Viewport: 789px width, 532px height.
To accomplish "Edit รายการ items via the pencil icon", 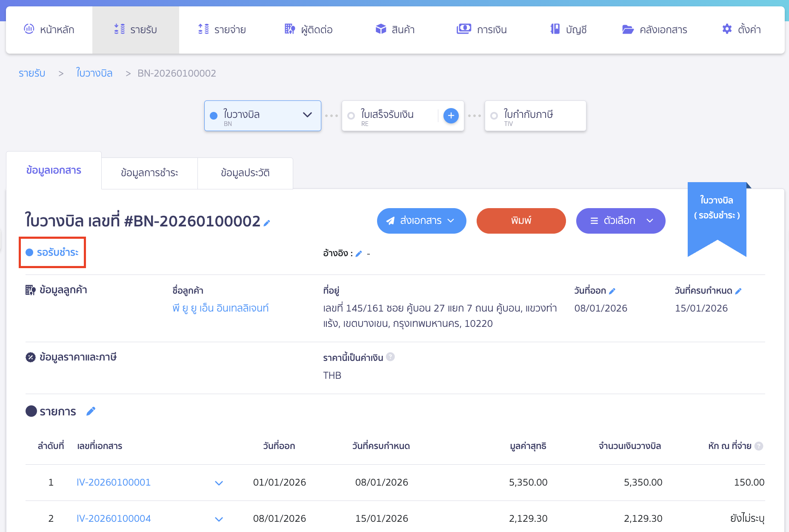I will point(91,411).
